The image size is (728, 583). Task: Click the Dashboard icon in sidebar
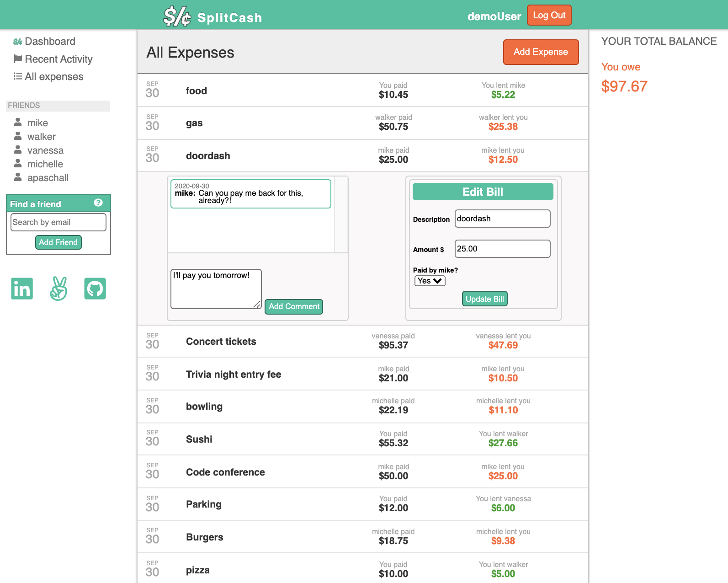click(x=18, y=42)
